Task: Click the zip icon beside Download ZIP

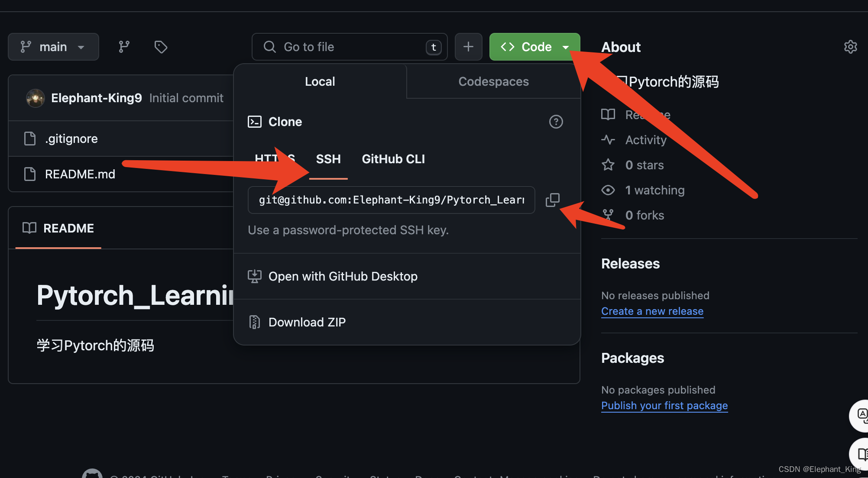Action: [x=255, y=322]
